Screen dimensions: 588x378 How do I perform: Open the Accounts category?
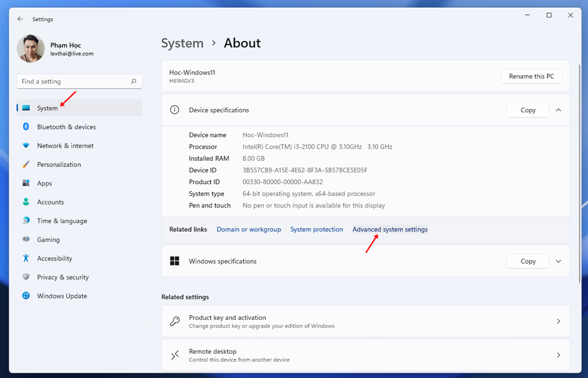(x=79, y=202)
